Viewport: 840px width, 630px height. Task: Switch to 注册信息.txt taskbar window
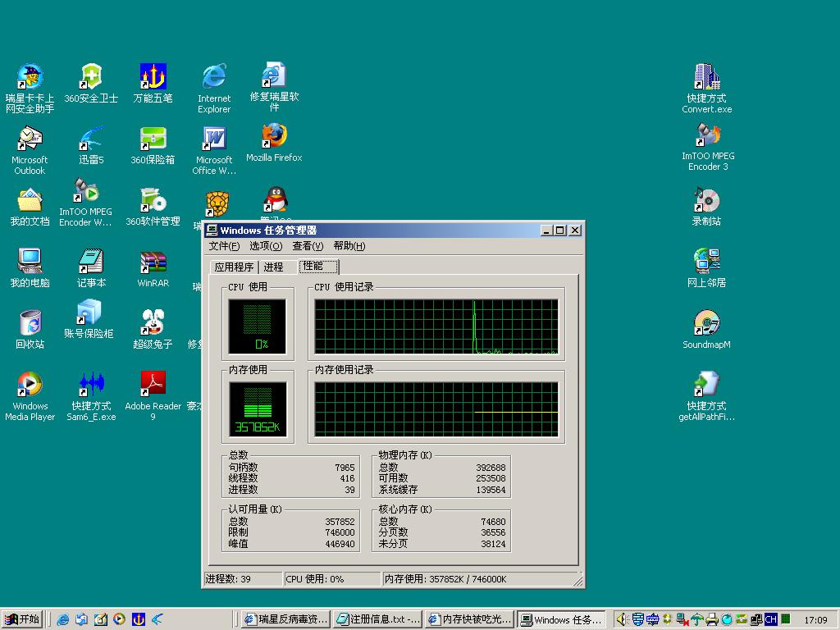[x=378, y=619]
